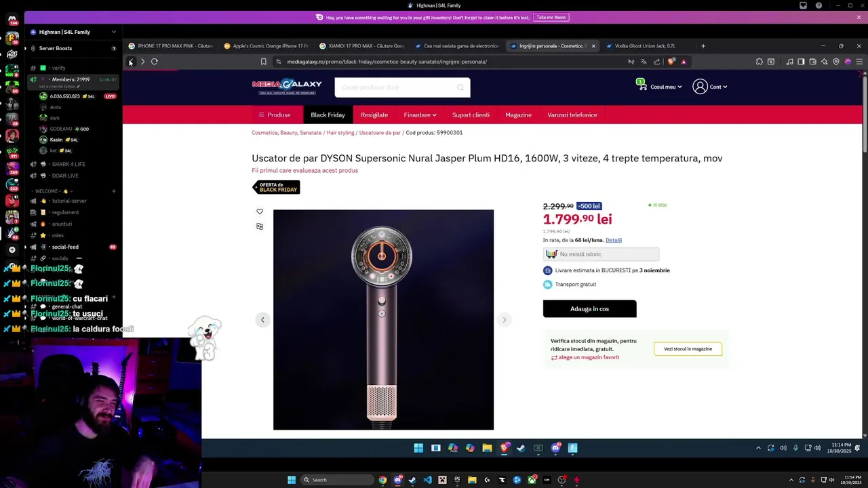
Task: Reload the page with refresh icon
Action: click(155, 62)
